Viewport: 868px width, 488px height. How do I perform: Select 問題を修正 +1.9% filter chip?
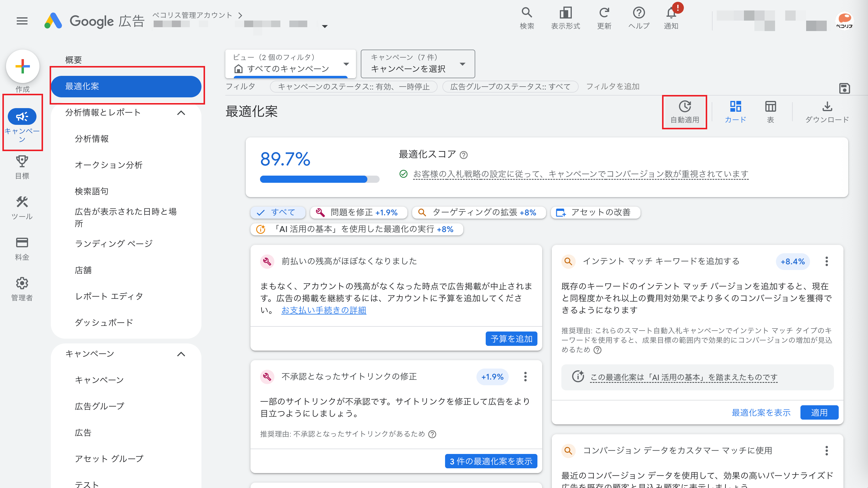pyautogui.click(x=358, y=213)
